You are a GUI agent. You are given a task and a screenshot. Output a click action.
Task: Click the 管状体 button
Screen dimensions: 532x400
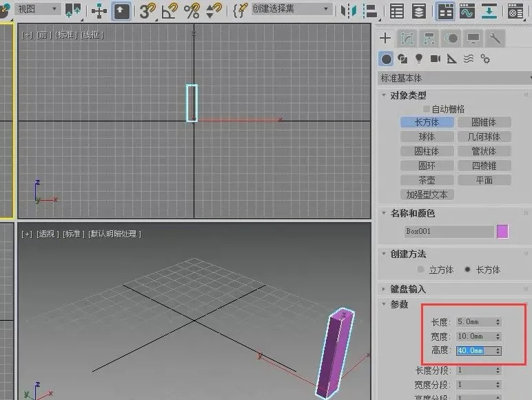coord(484,151)
